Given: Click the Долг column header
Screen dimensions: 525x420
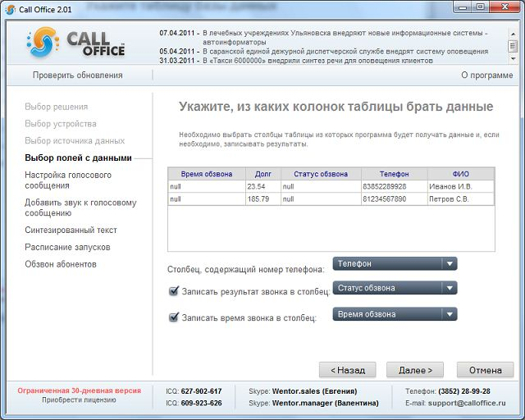Looking at the screenshot, I should point(263,174).
